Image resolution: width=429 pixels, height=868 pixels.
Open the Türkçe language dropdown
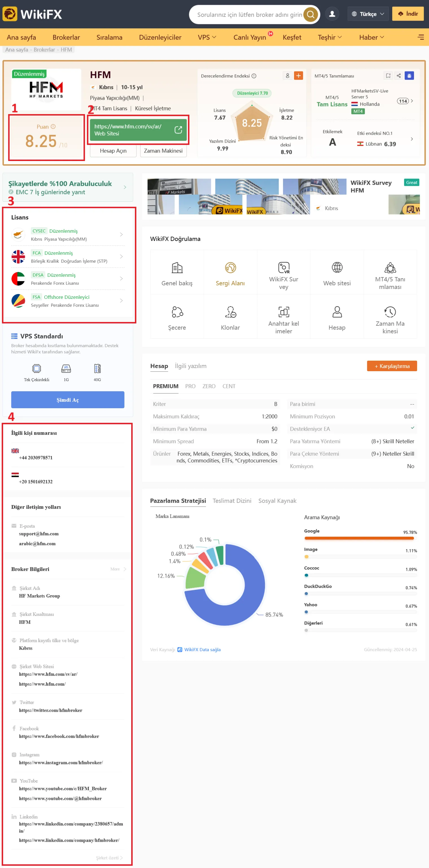[368, 14]
